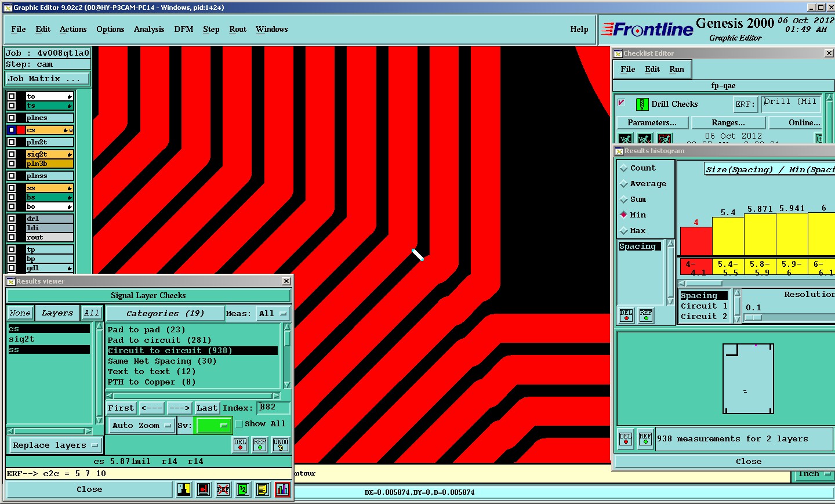This screenshot has height=504, width=835.
Task: Click the next result arrow button
Action: (x=179, y=408)
